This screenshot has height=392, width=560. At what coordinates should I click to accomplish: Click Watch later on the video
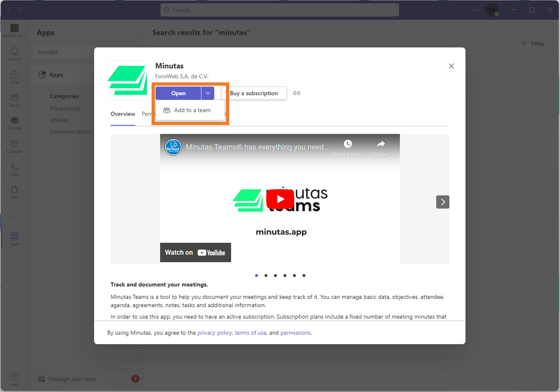point(348,149)
